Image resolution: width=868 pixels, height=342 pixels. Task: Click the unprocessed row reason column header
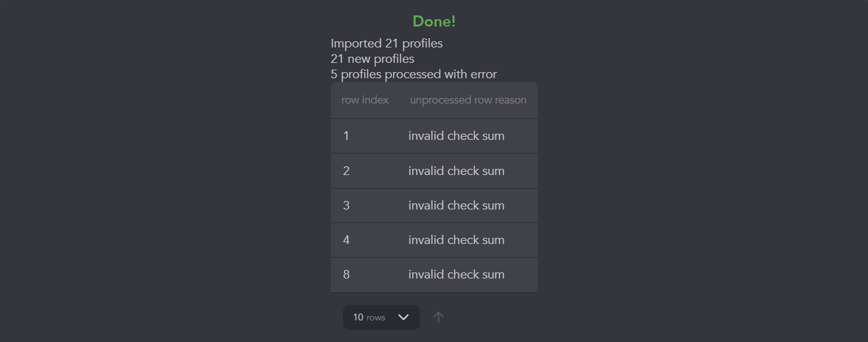(x=468, y=100)
